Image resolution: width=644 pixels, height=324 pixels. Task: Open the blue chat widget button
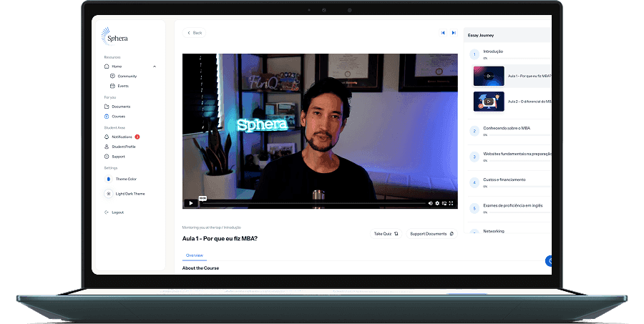[549, 261]
